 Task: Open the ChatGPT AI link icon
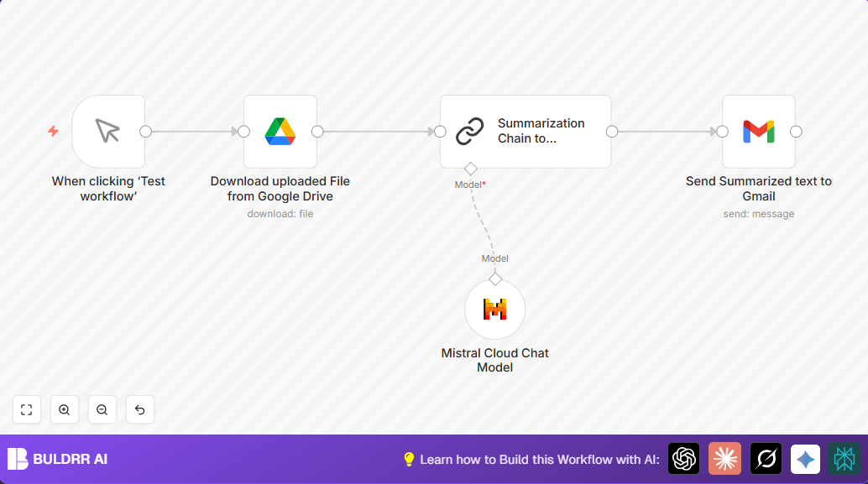click(683, 459)
